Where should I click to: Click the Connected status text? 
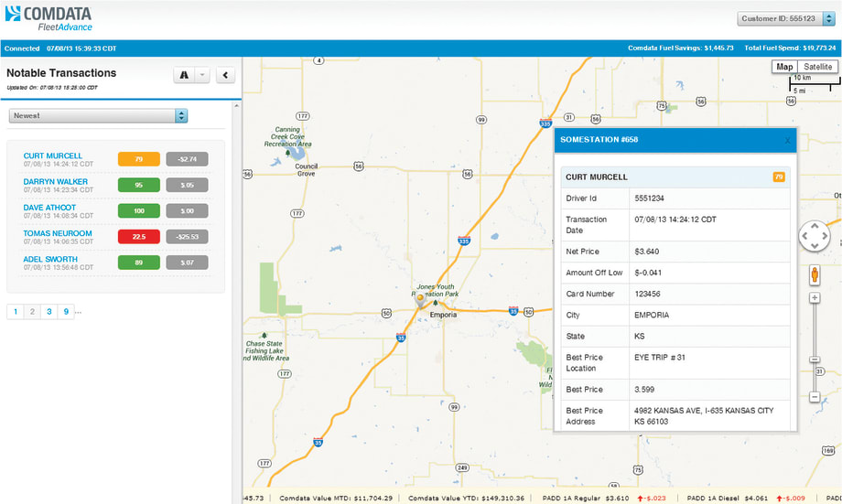click(22, 48)
